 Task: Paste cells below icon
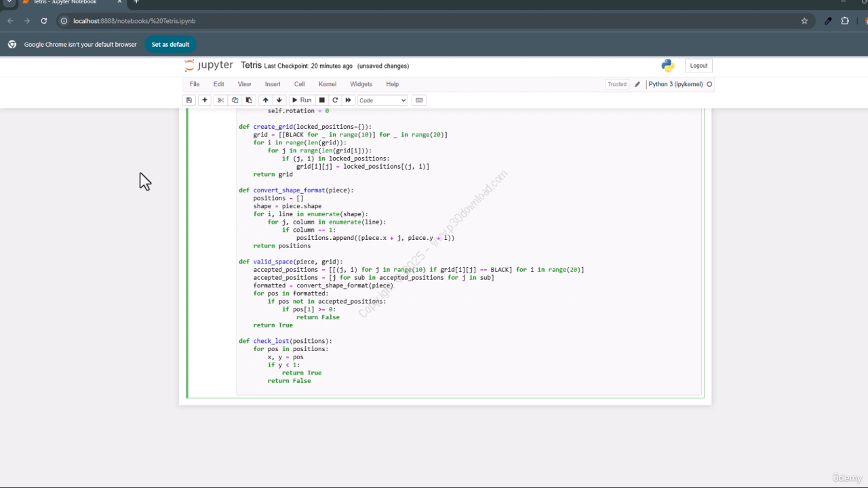tap(249, 100)
